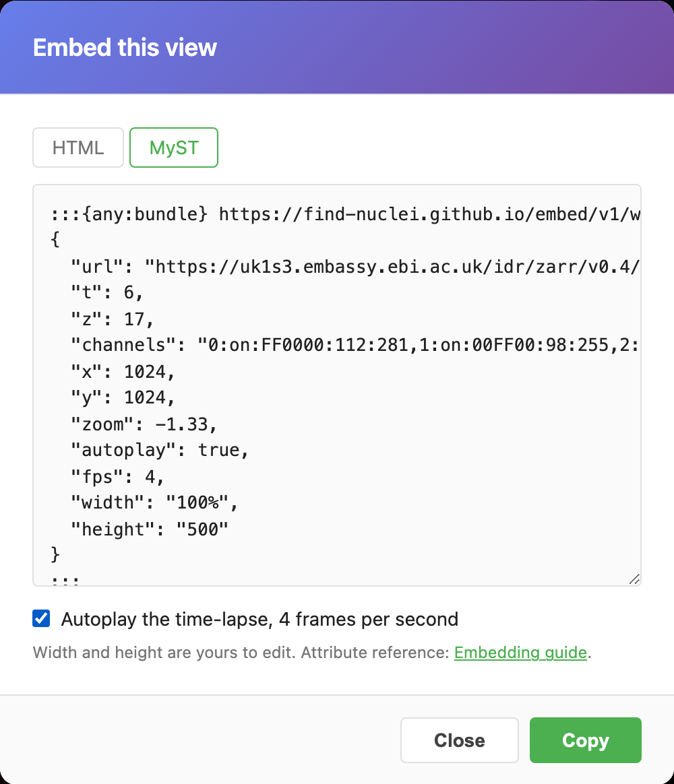Click the Autoplay the time-lapse label text
The height and width of the screenshot is (784, 674).
coord(259,619)
